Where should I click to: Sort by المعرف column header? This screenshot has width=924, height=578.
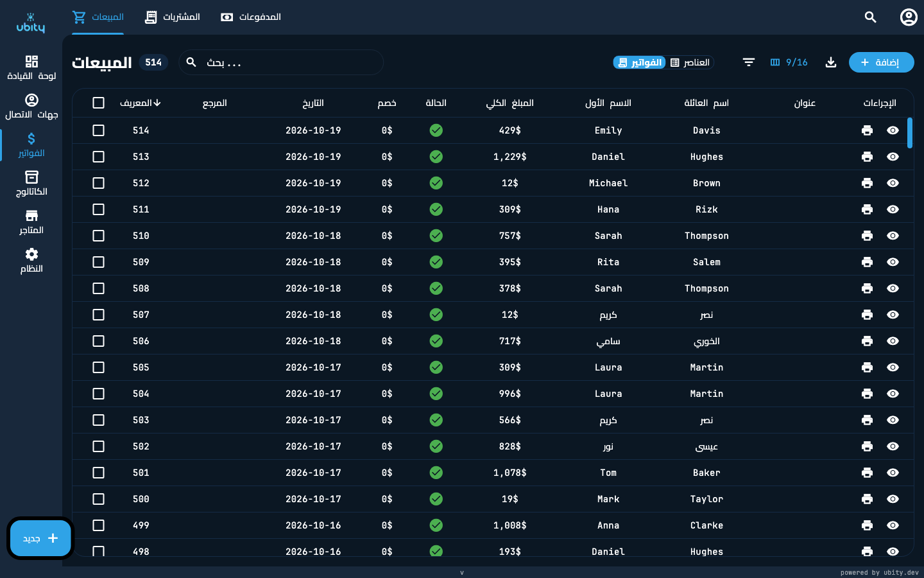pos(140,103)
